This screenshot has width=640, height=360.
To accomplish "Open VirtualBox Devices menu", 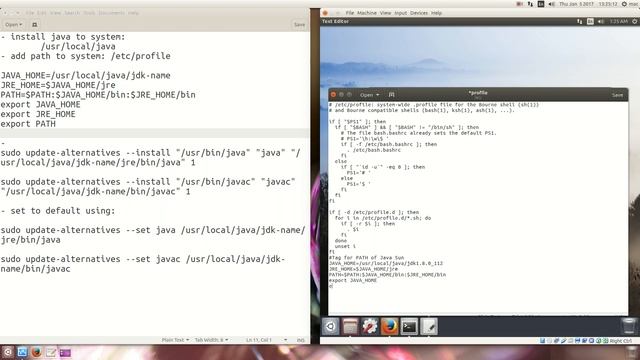I will point(419,13).
